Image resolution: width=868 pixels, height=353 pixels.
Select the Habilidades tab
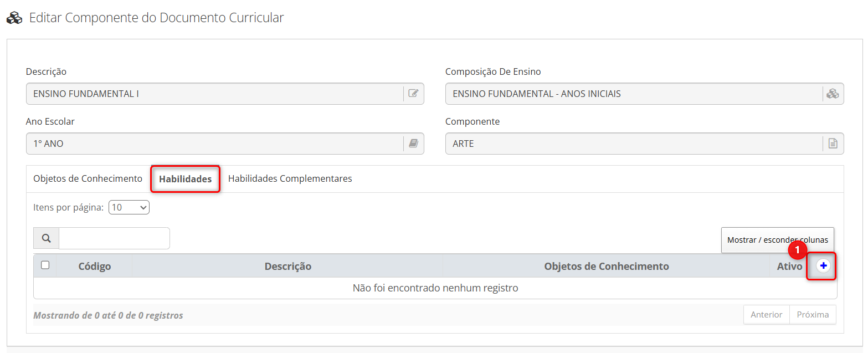tap(185, 179)
